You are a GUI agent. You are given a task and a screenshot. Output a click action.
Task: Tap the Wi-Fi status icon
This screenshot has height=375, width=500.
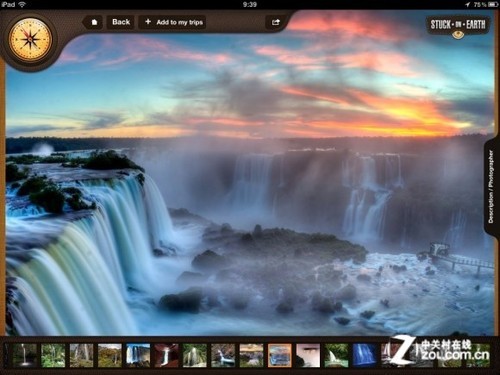[22, 4]
